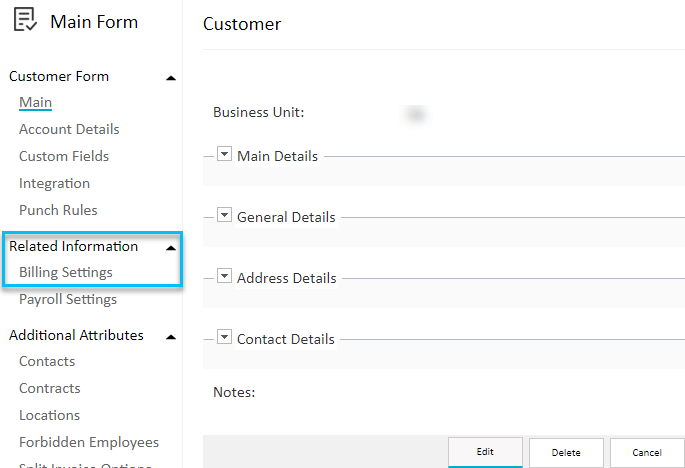Expand the Contact Details section toggle
This screenshot has height=468, width=685.
pos(224,337)
